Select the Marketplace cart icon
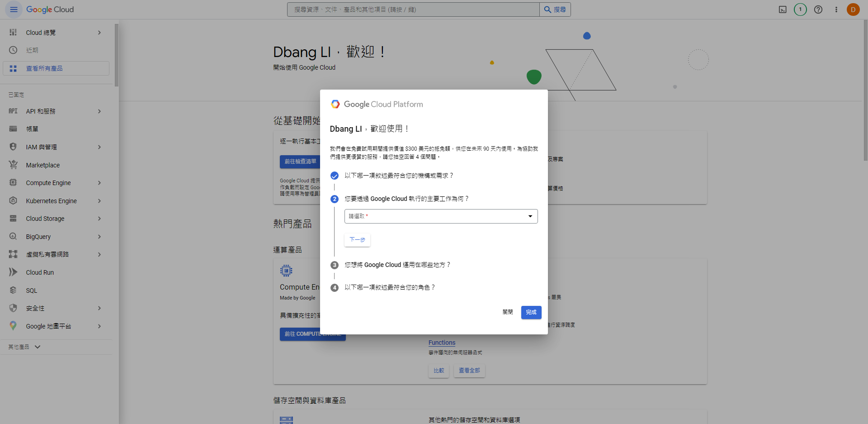 [x=13, y=165]
